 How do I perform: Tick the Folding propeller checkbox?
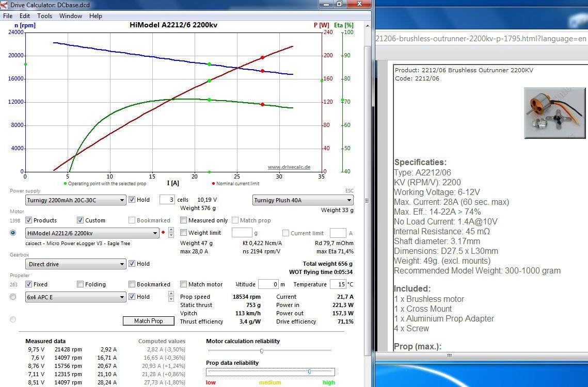81,284
